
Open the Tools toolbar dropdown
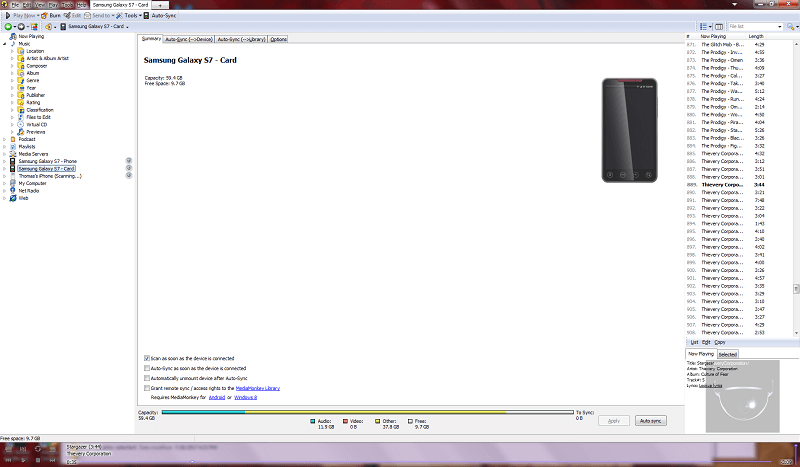(x=140, y=16)
